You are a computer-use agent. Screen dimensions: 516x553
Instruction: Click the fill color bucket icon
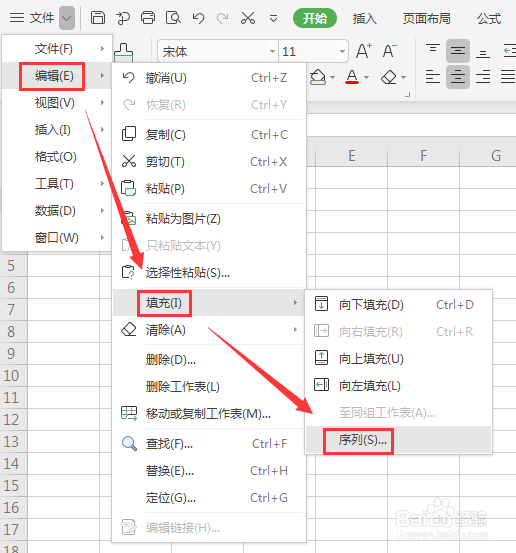pyautogui.click(x=318, y=77)
